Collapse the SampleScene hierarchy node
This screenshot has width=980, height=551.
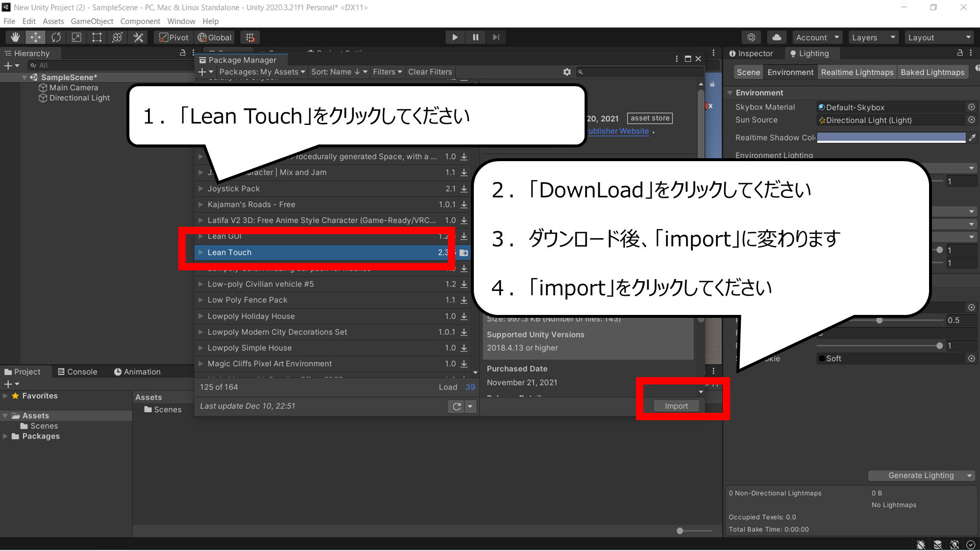[24, 77]
